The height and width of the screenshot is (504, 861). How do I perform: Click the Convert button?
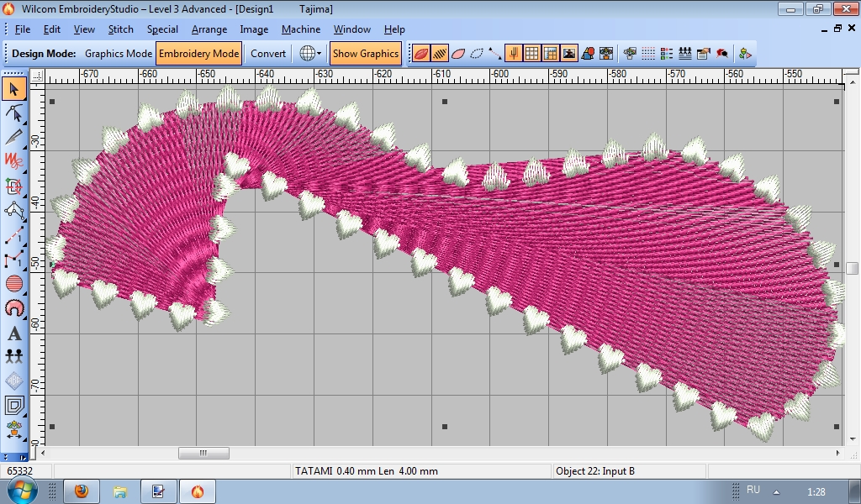coord(268,53)
